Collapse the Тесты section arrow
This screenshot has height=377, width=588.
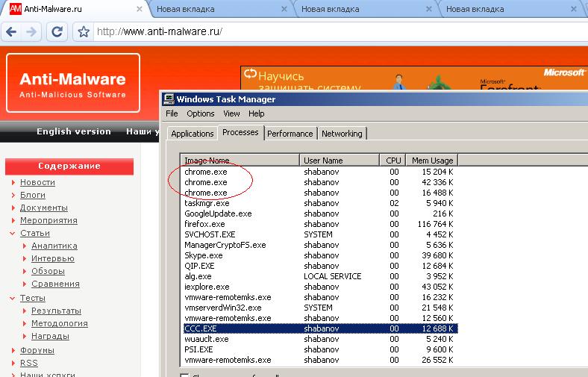(x=13, y=298)
